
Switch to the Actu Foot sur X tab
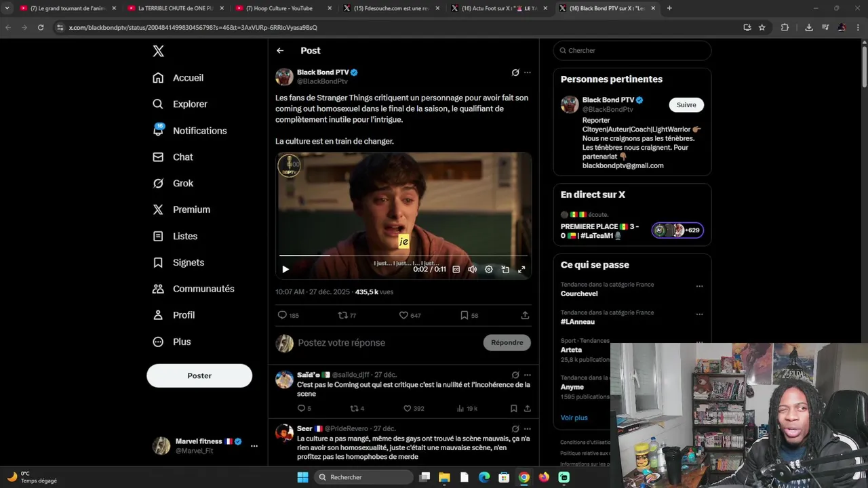(500, 8)
